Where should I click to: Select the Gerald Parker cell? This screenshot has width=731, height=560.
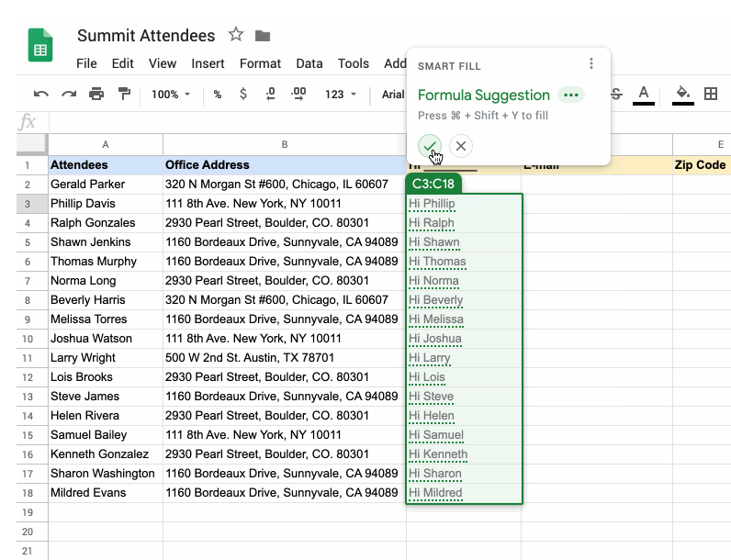click(x=106, y=185)
